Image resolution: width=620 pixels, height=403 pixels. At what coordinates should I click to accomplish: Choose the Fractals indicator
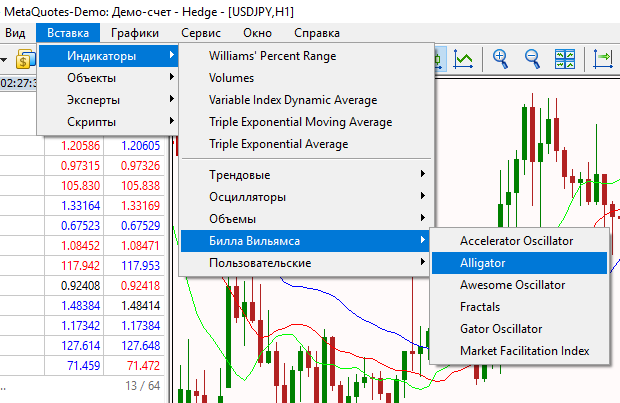tap(519, 307)
